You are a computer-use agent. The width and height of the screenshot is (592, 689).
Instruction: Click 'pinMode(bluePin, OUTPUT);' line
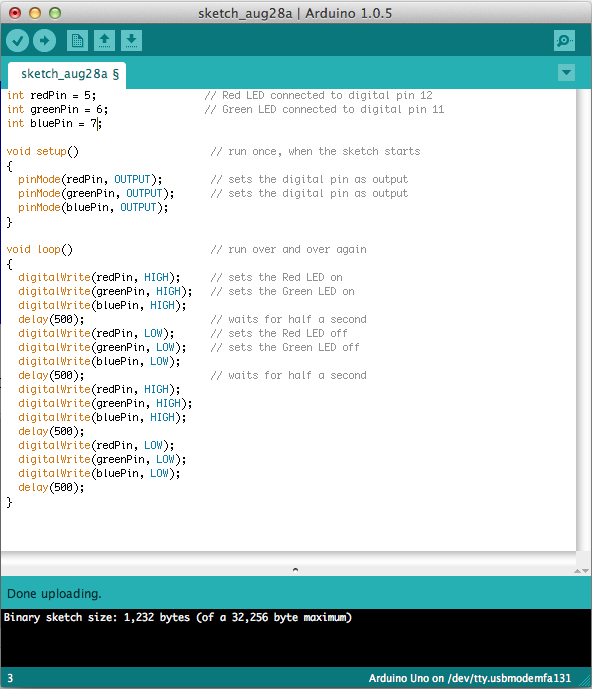93,207
